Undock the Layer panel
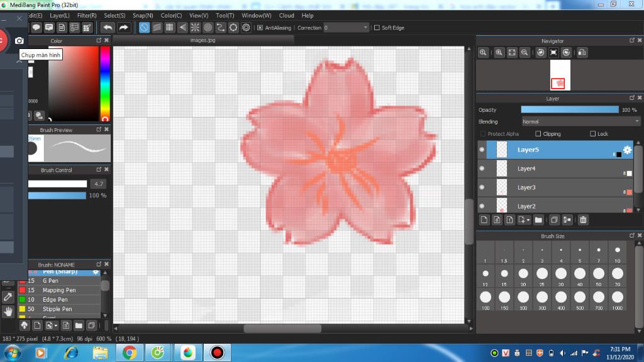644x362 pixels. [631, 97]
